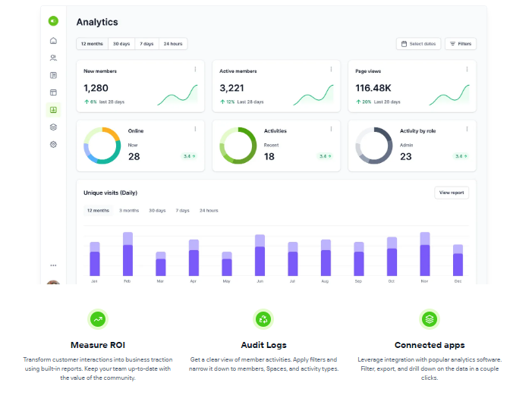The height and width of the screenshot is (395, 532).
Task: Click the 20% increase indicator
Action: tap(364, 102)
